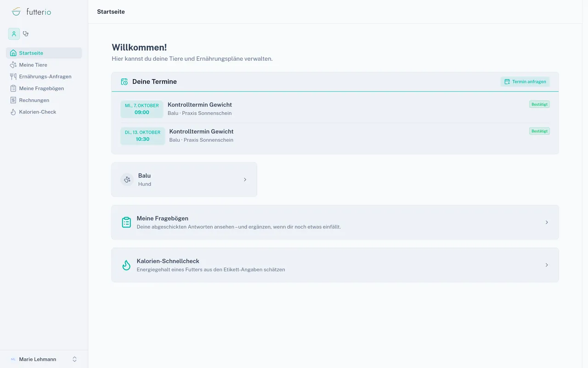588x368 pixels.
Task: Click the Rechnungen invoice icon in sidebar
Action: click(x=13, y=100)
